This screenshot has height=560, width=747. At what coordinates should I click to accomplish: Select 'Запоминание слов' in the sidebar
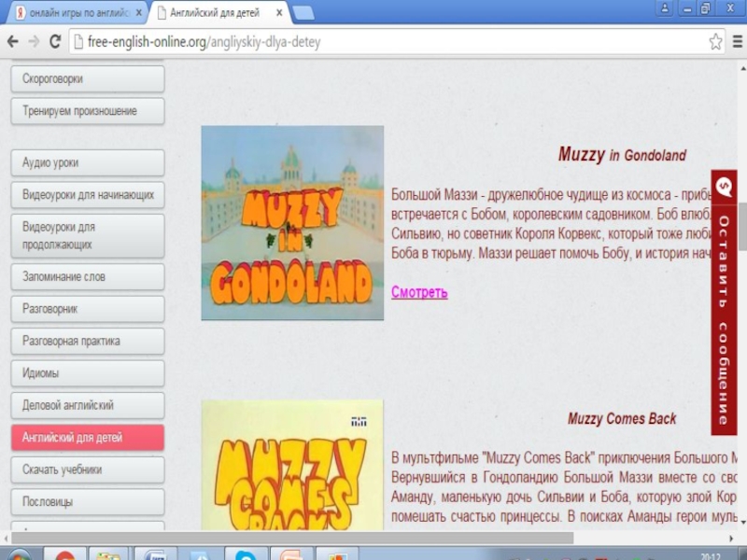pyautogui.click(x=88, y=276)
